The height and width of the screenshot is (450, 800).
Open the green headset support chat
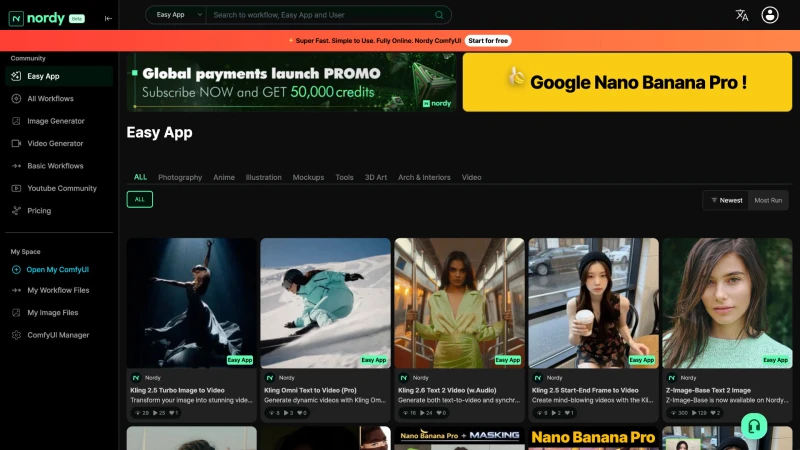click(x=754, y=425)
